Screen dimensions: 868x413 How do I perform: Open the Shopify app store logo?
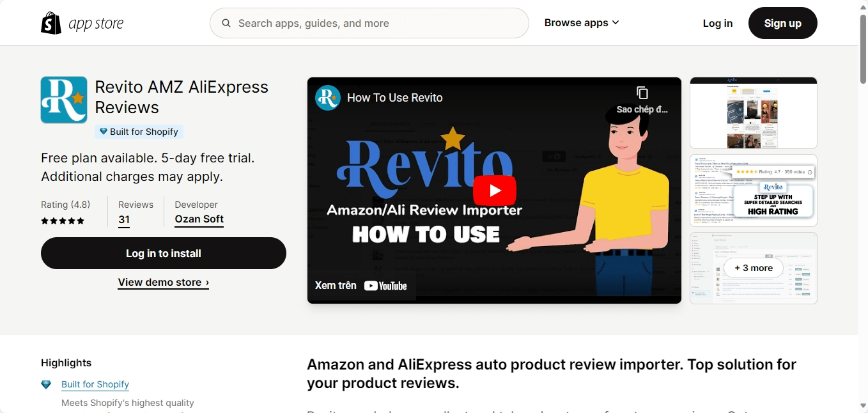point(82,23)
